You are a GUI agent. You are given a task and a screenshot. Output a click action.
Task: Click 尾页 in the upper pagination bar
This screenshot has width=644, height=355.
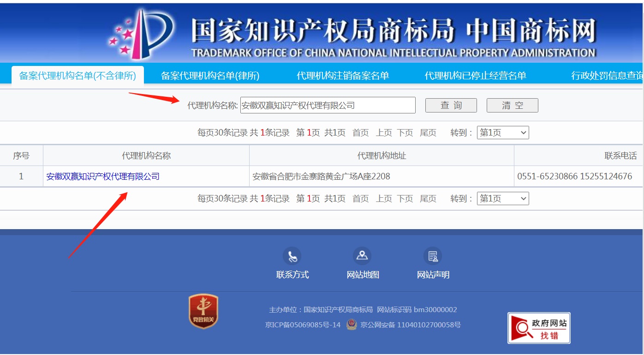[x=428, y=133]
